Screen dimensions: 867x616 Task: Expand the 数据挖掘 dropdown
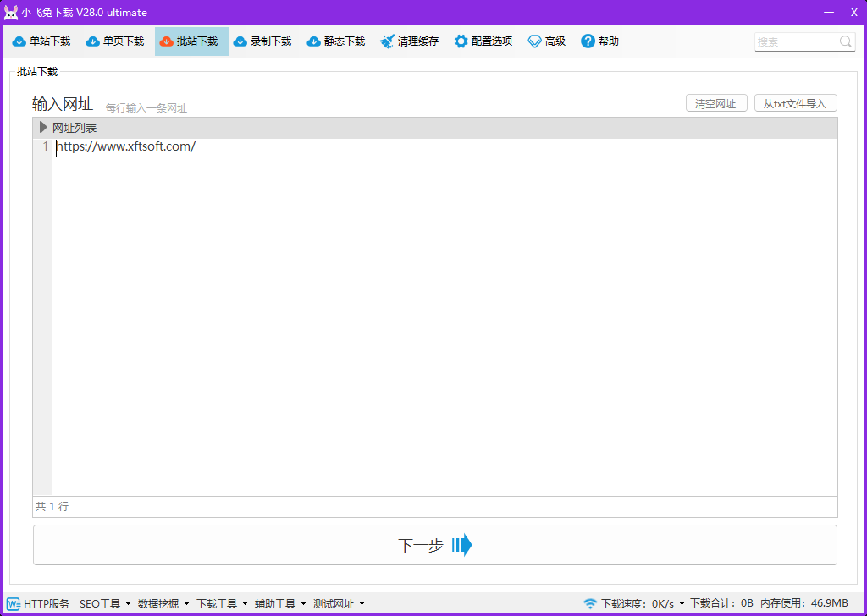(x=163, y=603)
